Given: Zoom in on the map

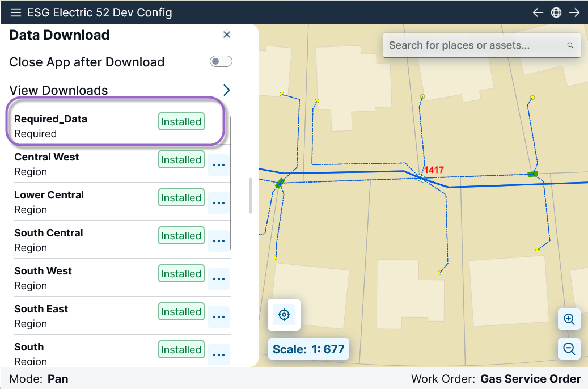Looking at the screenshot, I should pyautogui.click(x=569, y=319).
